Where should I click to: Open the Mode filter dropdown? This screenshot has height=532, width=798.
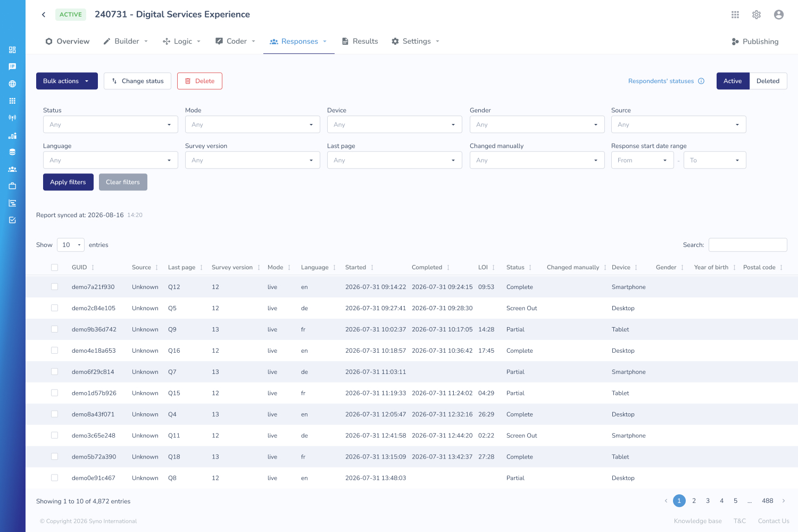(252, 124)
